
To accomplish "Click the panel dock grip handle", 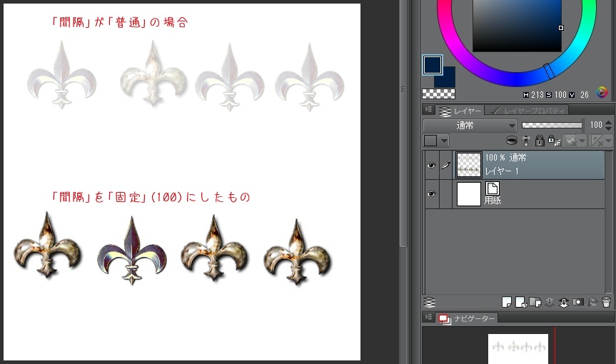I will tap(403, 89).
